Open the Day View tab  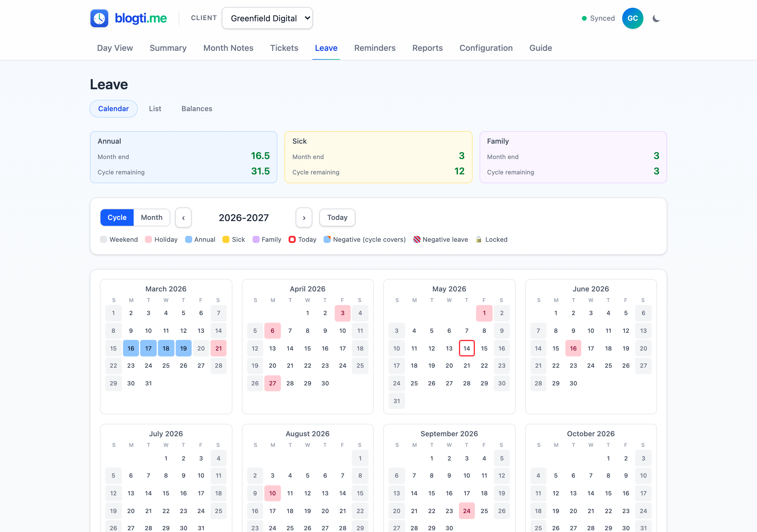click(115, 48)
